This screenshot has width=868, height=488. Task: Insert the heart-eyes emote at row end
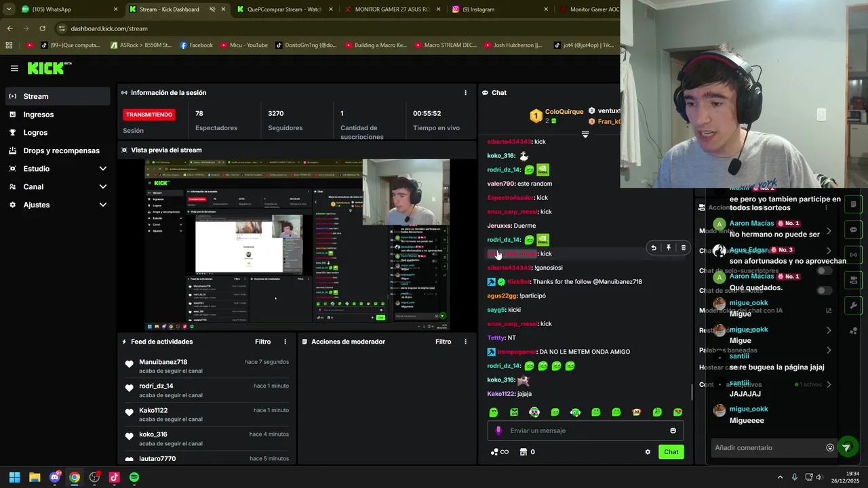tap(677, 412)
